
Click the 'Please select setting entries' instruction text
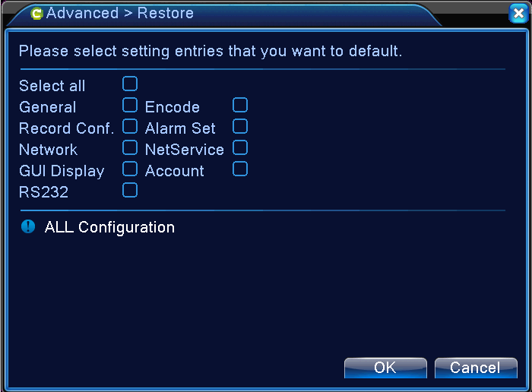point(210,52)
